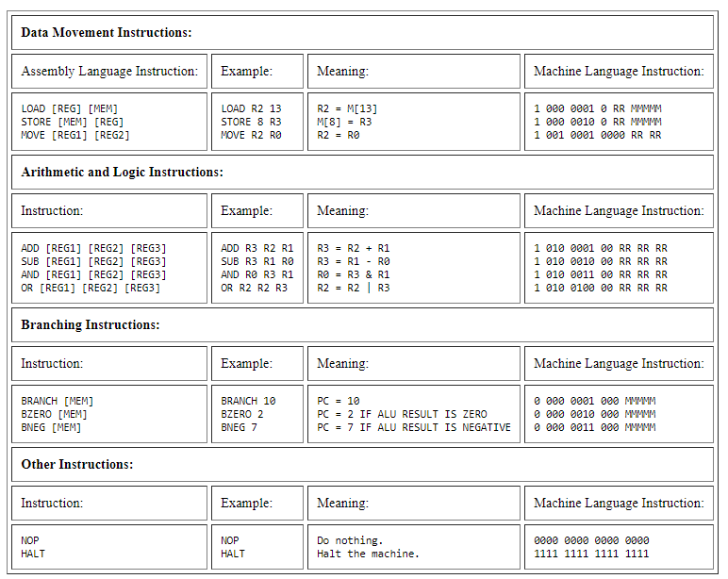Click the example "BRANCH 10"
Viewport: 728px width, 579px height.
[x=248, y=401]
